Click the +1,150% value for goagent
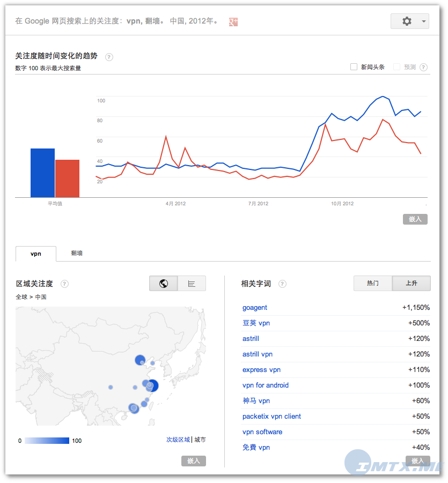Screen dimensions: 448x483 click(416, 307)
